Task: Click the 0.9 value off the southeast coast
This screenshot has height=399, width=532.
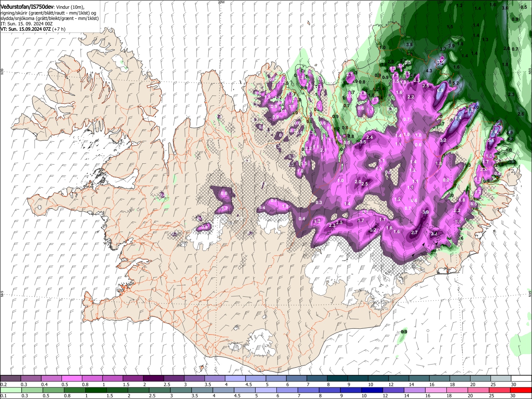Action: [x=404, y=332]
